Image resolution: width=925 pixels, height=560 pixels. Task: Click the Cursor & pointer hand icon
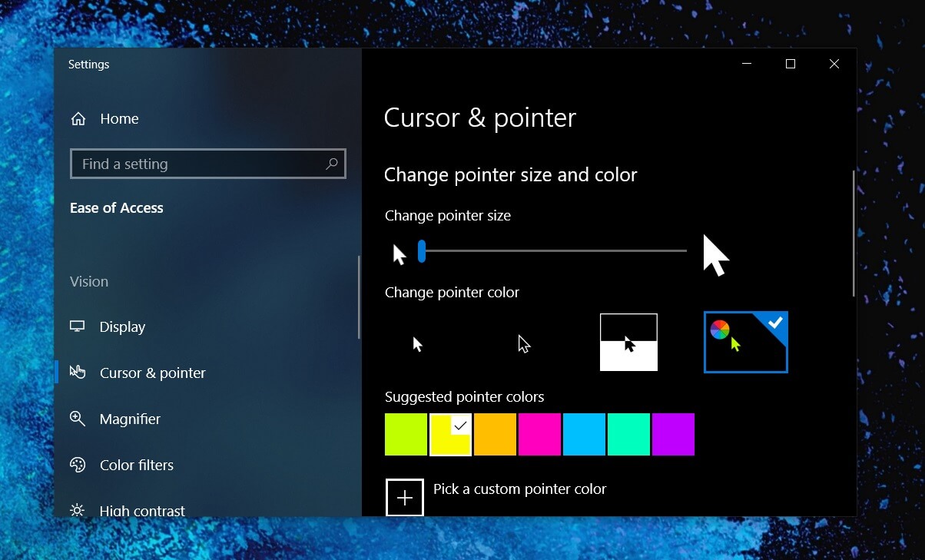(78, 373)
